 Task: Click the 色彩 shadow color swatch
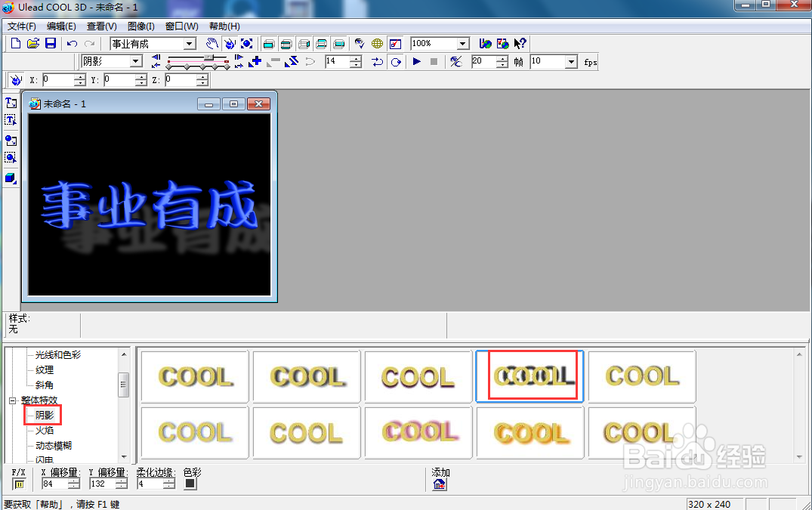pos(190,484)
